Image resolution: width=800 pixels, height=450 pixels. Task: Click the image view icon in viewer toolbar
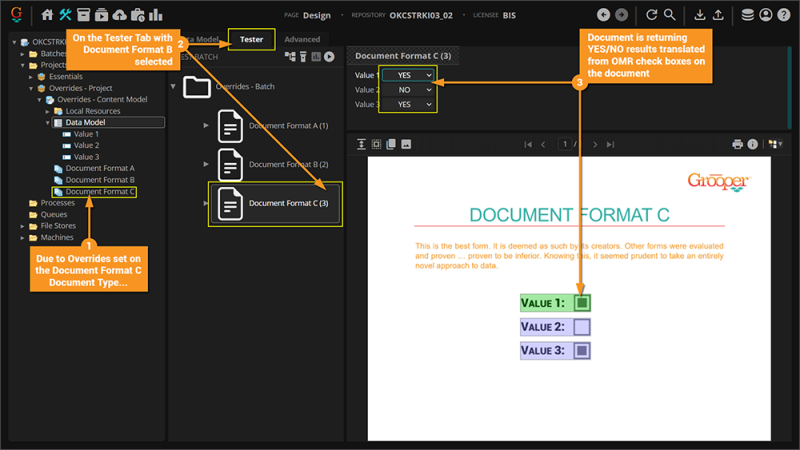coord(406,144)
